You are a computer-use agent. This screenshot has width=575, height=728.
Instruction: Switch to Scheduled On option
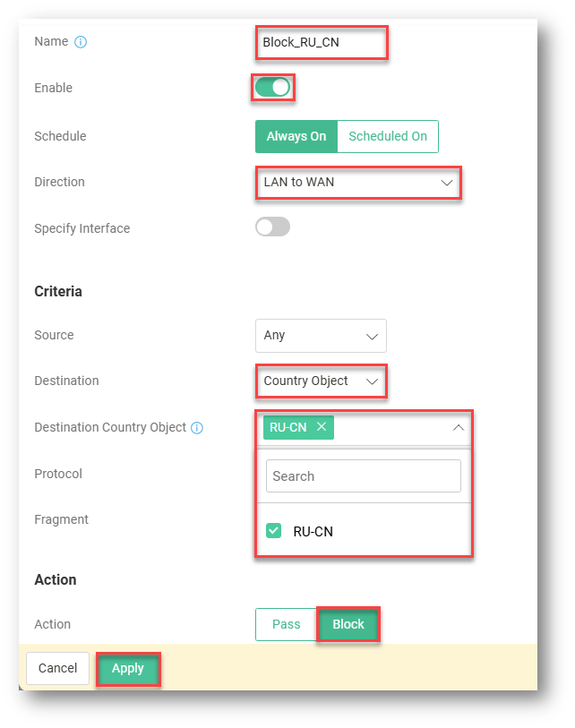pyautogui.click(x=388, y=137)
